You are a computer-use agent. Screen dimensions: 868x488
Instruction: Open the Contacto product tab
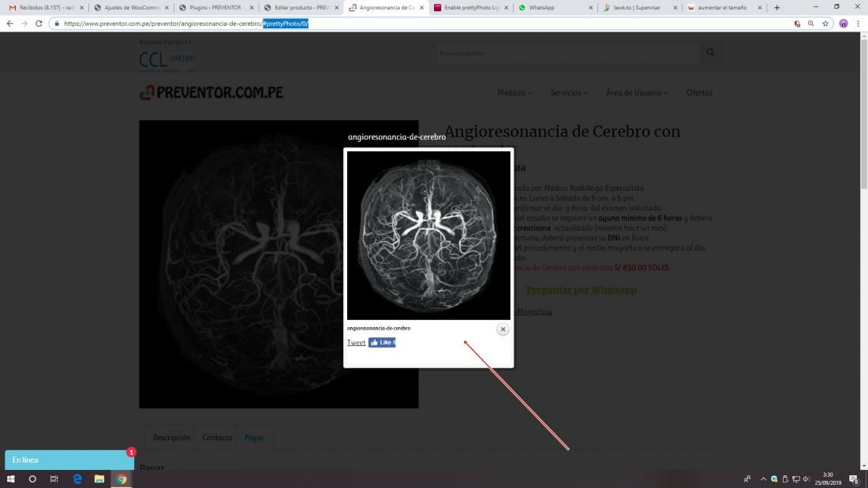point(217,438)
